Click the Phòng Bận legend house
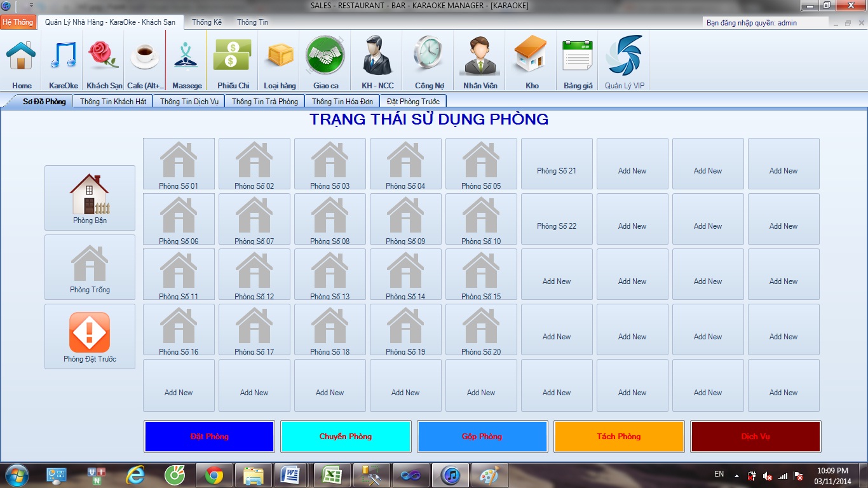The height and width of the screenshot is (488, 868). 90,198
